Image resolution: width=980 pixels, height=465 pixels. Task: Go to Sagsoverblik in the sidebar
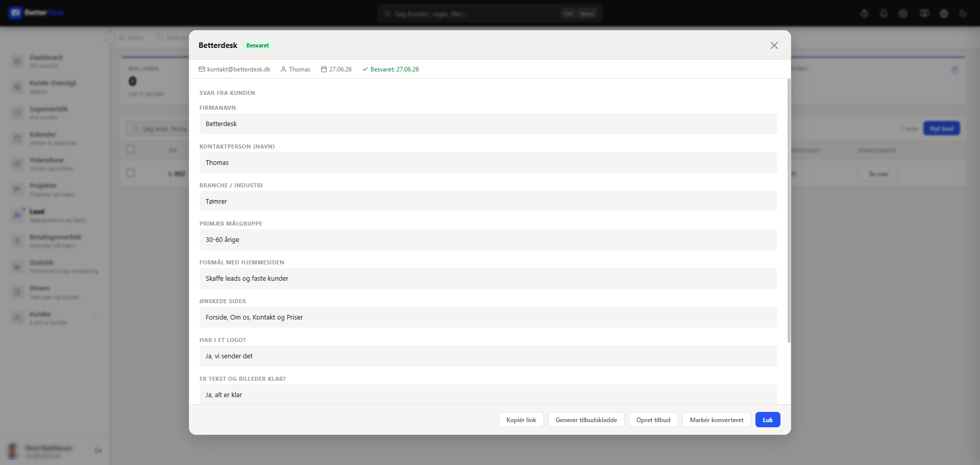coord(54,113)
